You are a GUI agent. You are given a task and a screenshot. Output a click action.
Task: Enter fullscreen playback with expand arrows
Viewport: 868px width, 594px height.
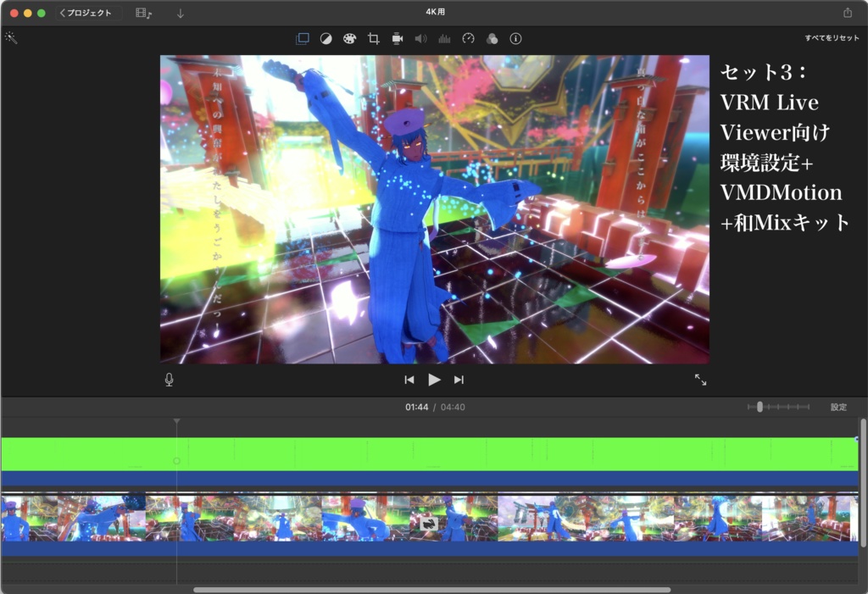[x=700, y=380]
